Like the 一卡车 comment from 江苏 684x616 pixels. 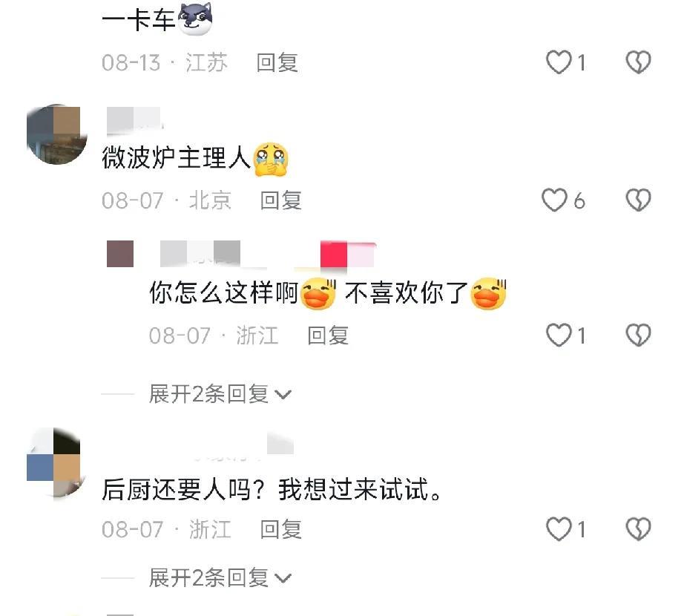(x=559, y=62)
